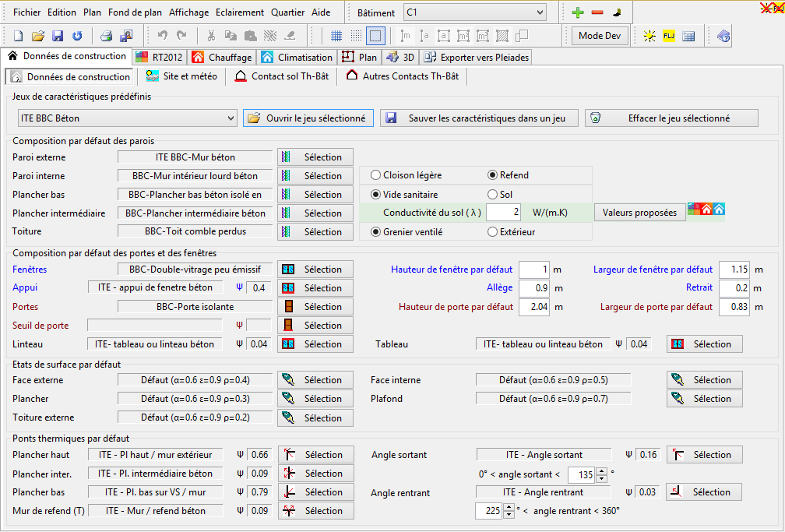Click the green plus add building icon

pos(577,13)
